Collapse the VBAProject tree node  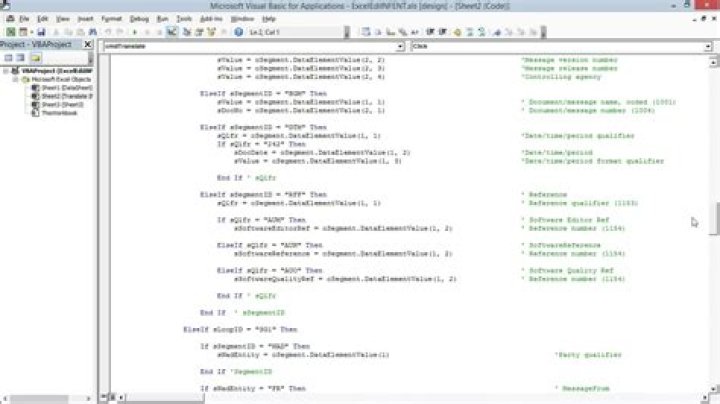click(5, 72)
